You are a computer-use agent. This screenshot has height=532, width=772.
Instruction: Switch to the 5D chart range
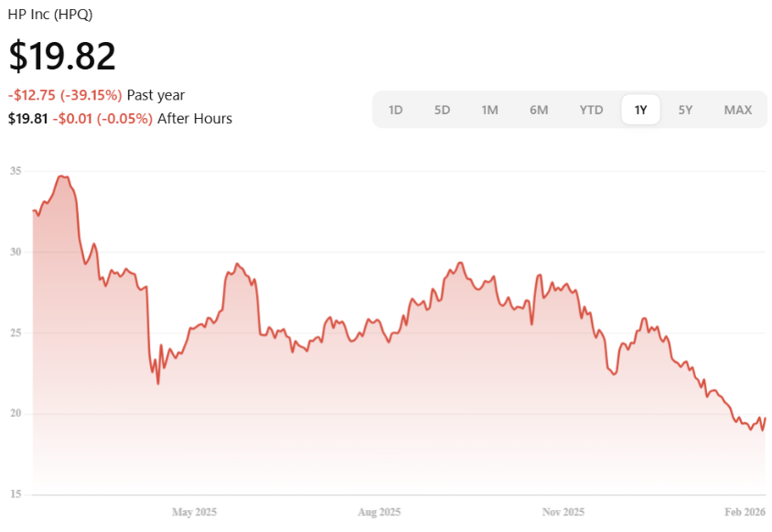point(442,110)
